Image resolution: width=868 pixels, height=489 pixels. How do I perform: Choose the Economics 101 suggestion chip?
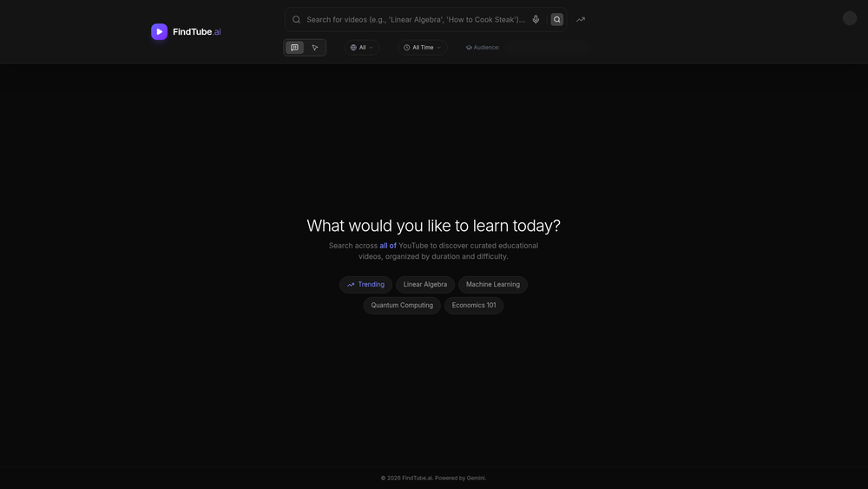pos(474,305)
